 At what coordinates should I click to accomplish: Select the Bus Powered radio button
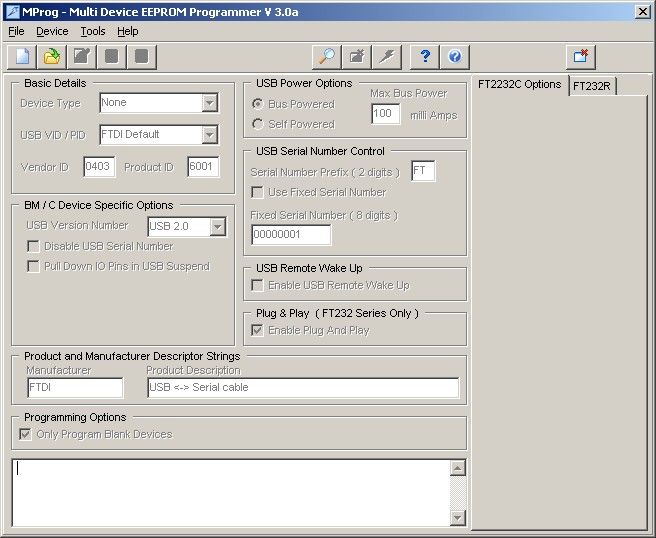click(258, 104)
